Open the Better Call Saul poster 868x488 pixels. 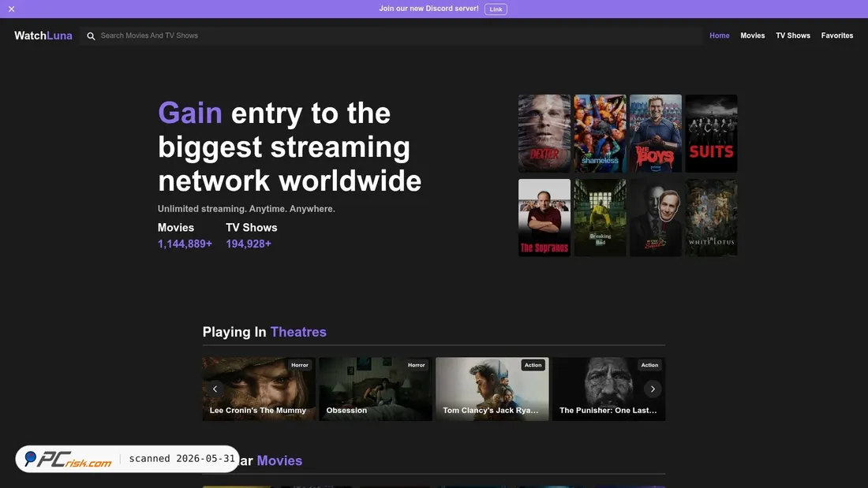(x=656, y=218)
